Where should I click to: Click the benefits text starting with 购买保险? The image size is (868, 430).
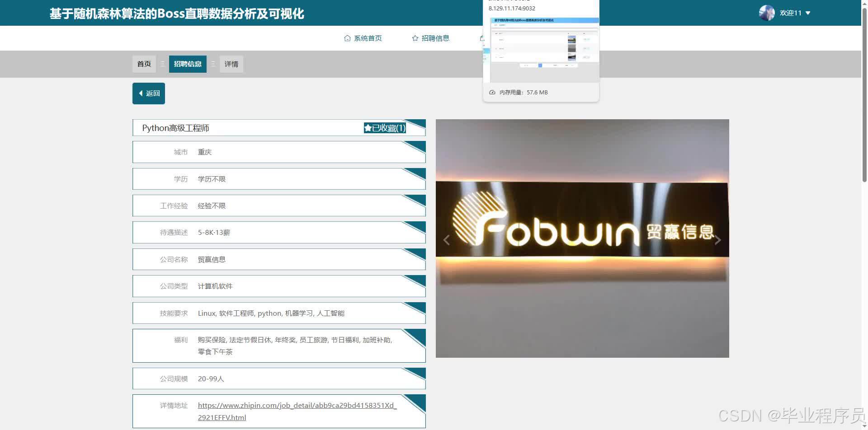click(295, 346)
